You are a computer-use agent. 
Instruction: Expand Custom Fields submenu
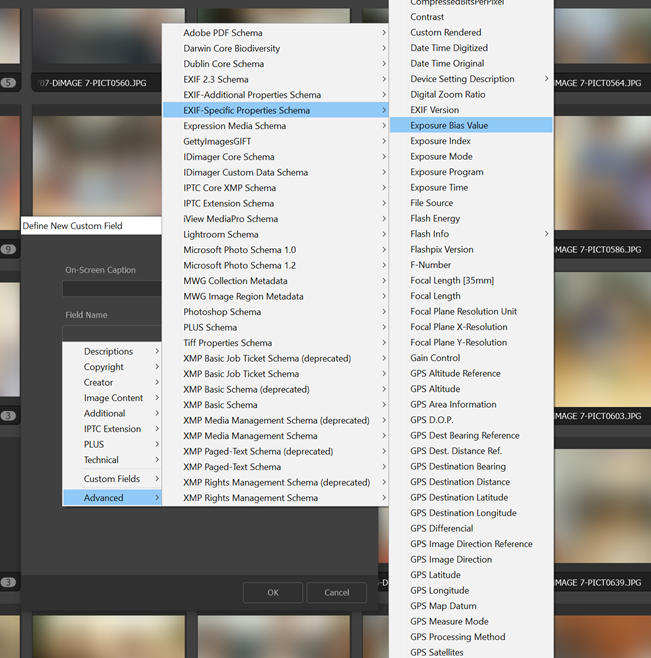(112, 479)
